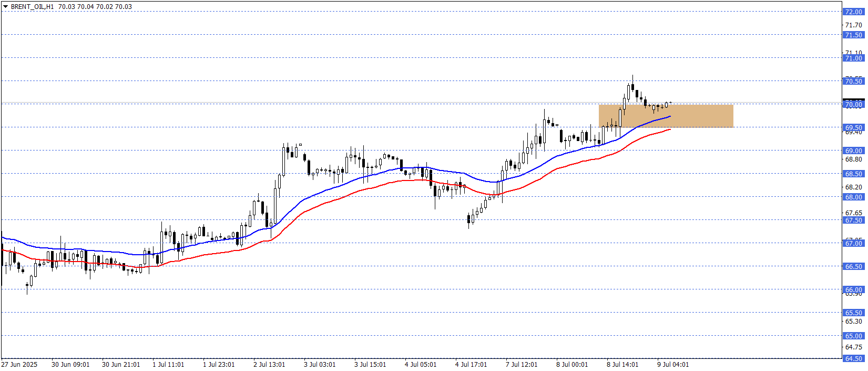Screen dimensions: 868x371
Task: Click the 30 Jun 09:01 time label
Action: point(70,364)
